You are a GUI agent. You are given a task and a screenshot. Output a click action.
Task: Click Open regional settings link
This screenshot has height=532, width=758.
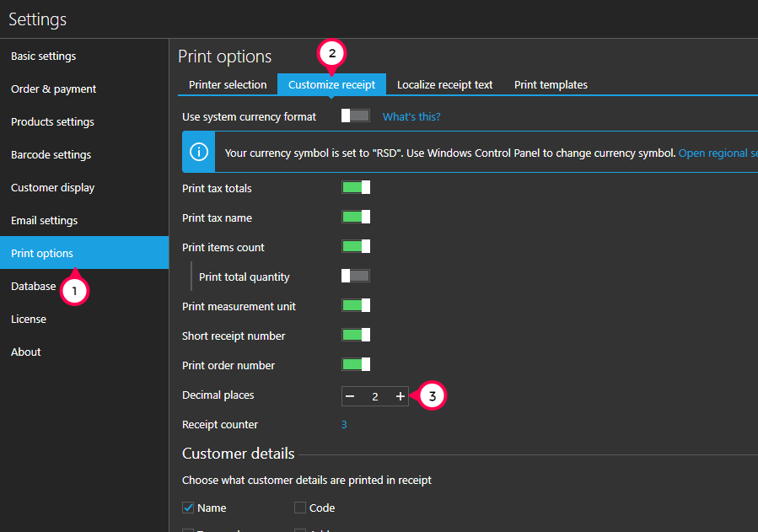(x=718, y=153)
